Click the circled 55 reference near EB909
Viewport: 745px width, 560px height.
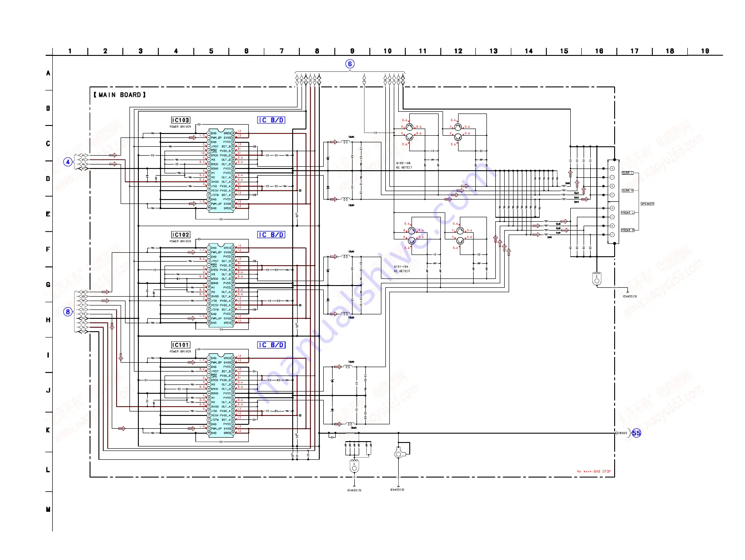point(636,433)
